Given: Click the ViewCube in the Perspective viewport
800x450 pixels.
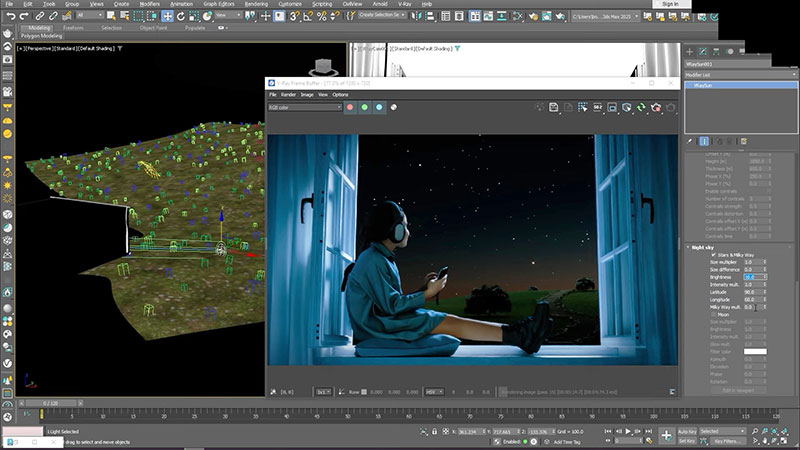Looking at the screenshot, I should point(323,67).
